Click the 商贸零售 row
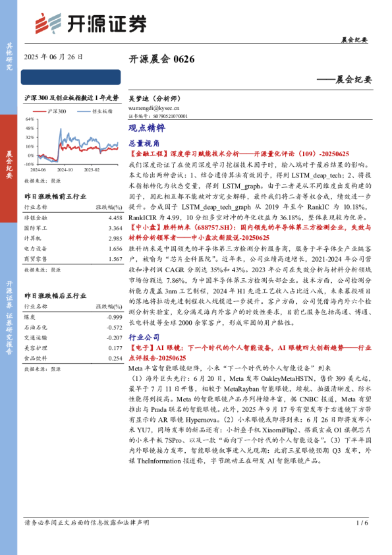The height and width of the screenshot is (555, 392). point(73,259)
